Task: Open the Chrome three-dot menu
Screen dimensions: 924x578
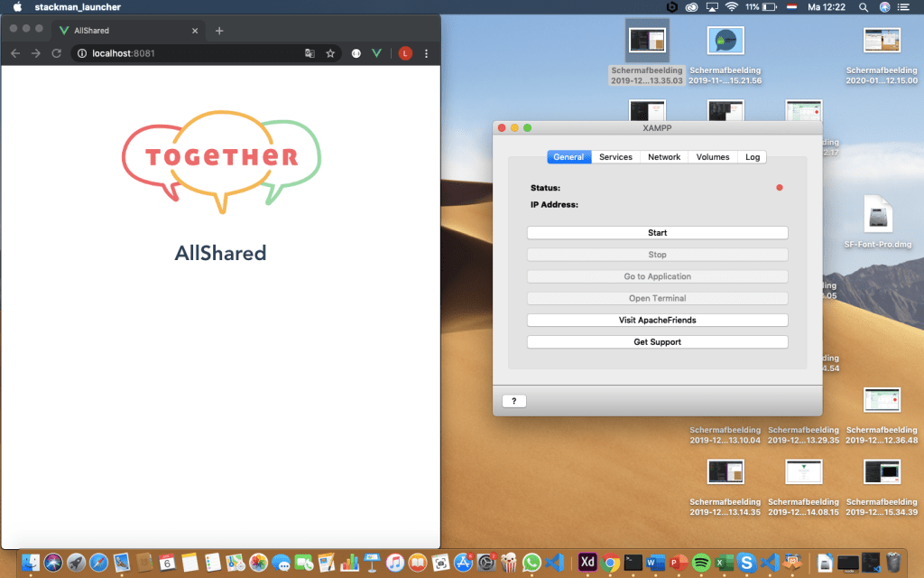Action: tap(426, 54)
